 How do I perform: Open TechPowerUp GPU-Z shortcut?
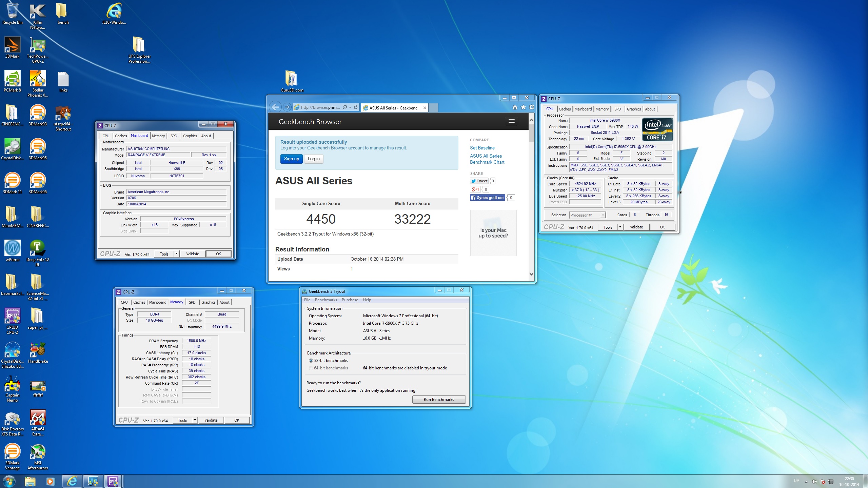tap(38, 50)
